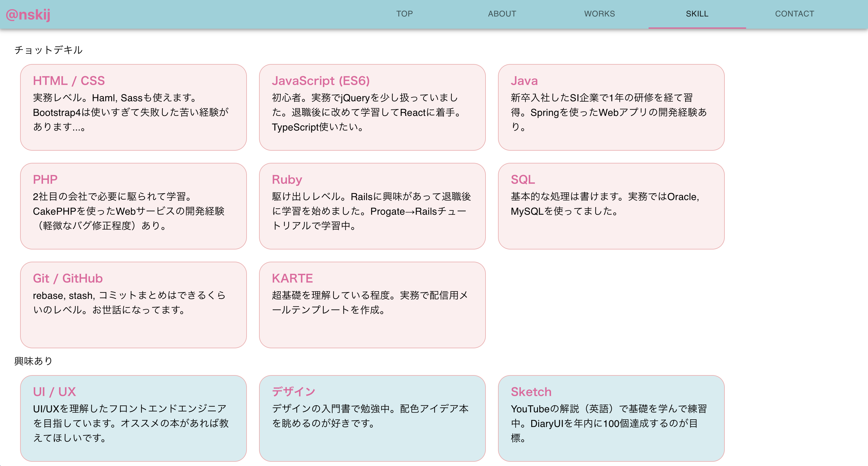Click the デザイン card title
This screenshot has height=466, width=868.
(293, 392)
